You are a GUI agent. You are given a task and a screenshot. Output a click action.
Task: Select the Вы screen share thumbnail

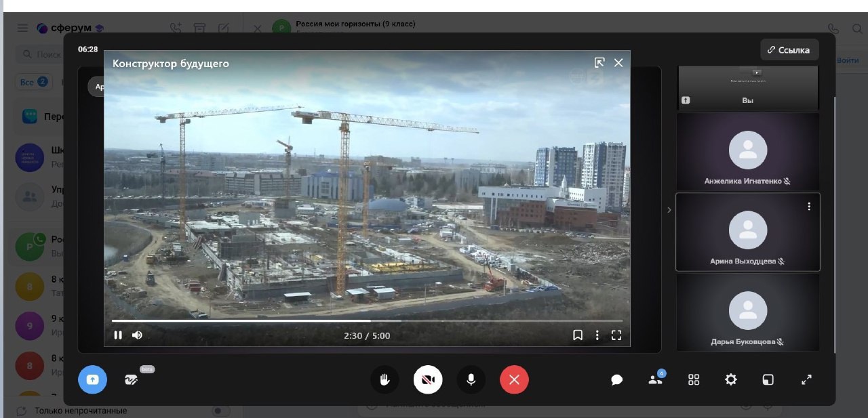click(747, 88)
